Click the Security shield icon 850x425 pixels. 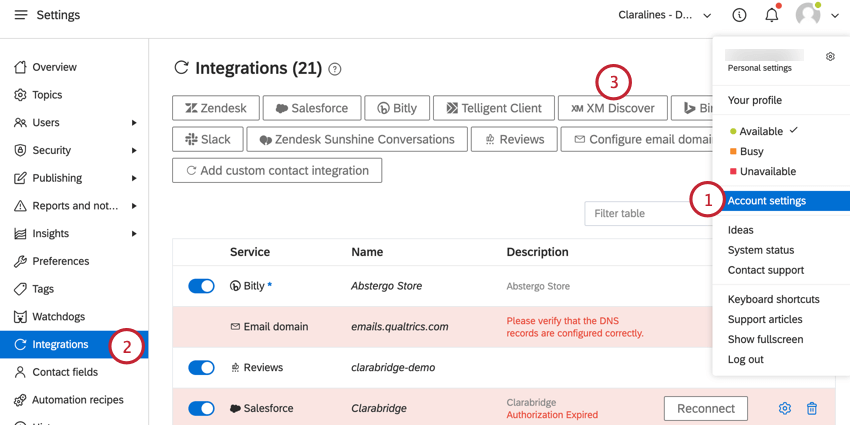(20, 150)
